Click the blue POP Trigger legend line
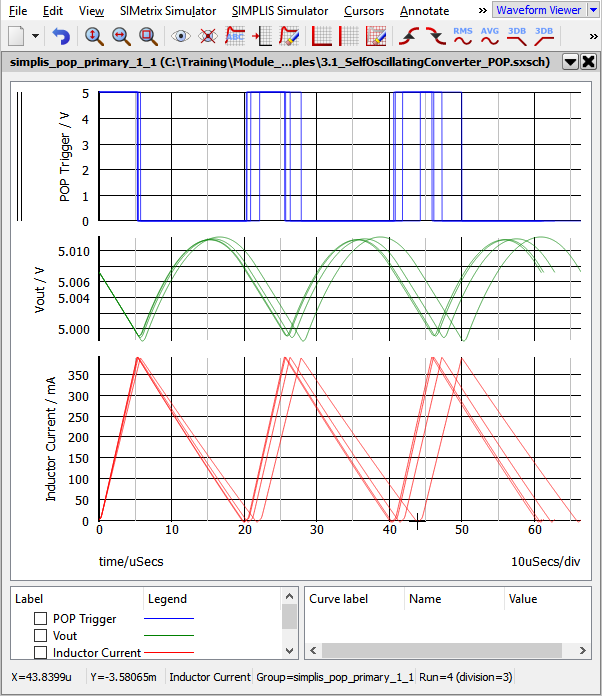The height and width of the screenshot is (696, 602). [169, 619]
